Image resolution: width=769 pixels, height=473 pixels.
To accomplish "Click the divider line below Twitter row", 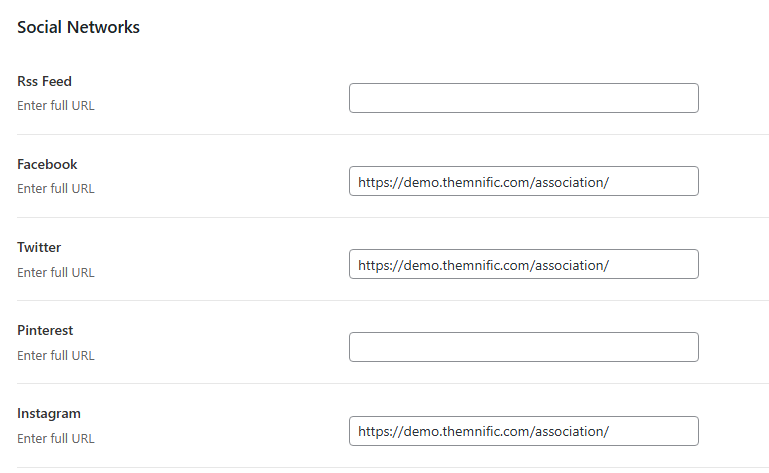I will (393, 300).
